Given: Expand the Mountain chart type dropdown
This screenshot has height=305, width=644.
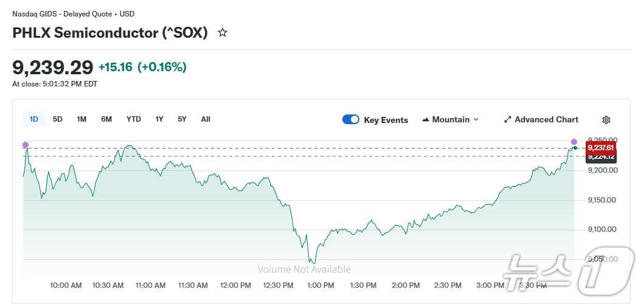Looking at the screenshot, I should pos(450,120).
